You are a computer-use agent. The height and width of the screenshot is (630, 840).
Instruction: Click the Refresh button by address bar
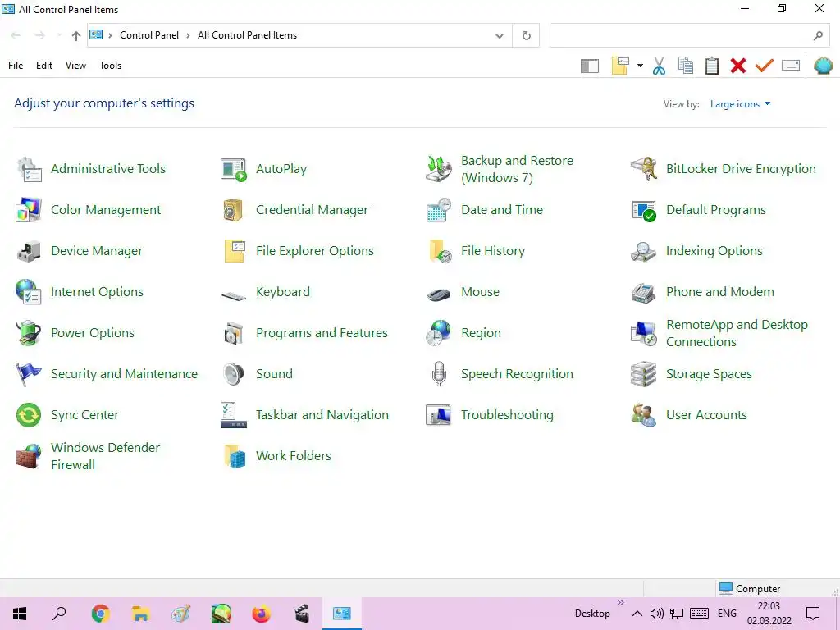click(526, 35)
